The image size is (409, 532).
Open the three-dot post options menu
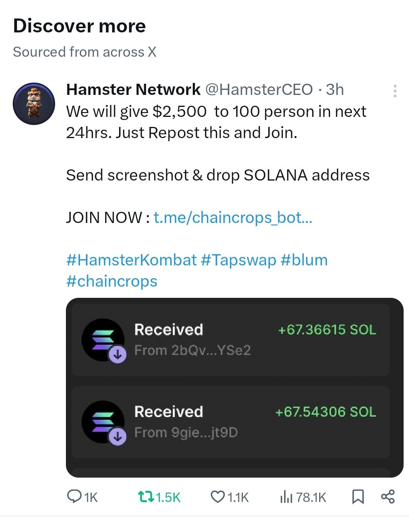tap(395, 91)
